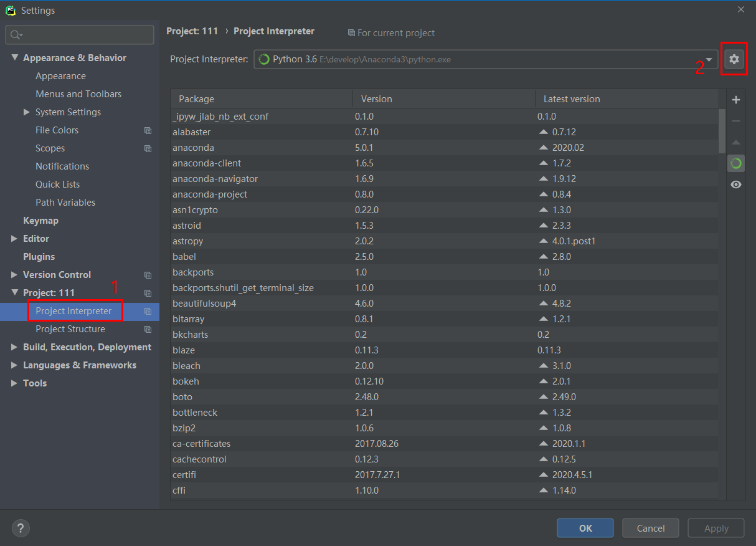Select Notifications settings item
The height and width of the screenshot is (546, 756).
(62, 166)
